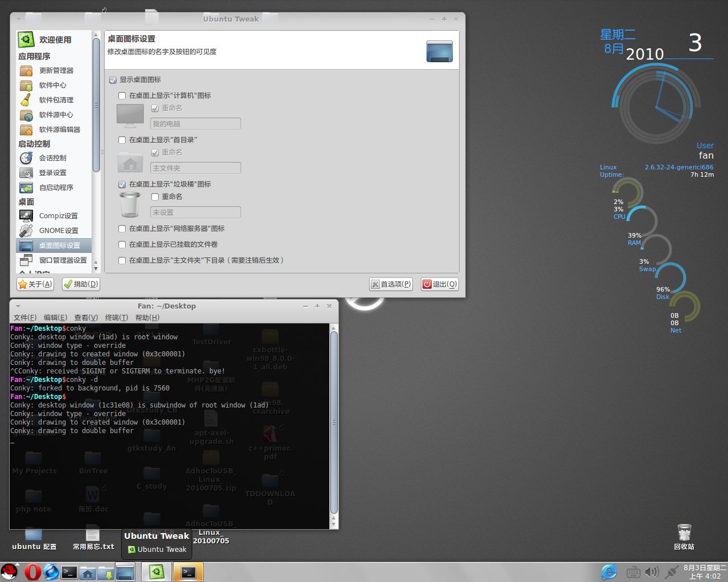Open 登录设置 in the sidebar
Image resolution: width=728 pixels, height=582 pixels.
54,173
